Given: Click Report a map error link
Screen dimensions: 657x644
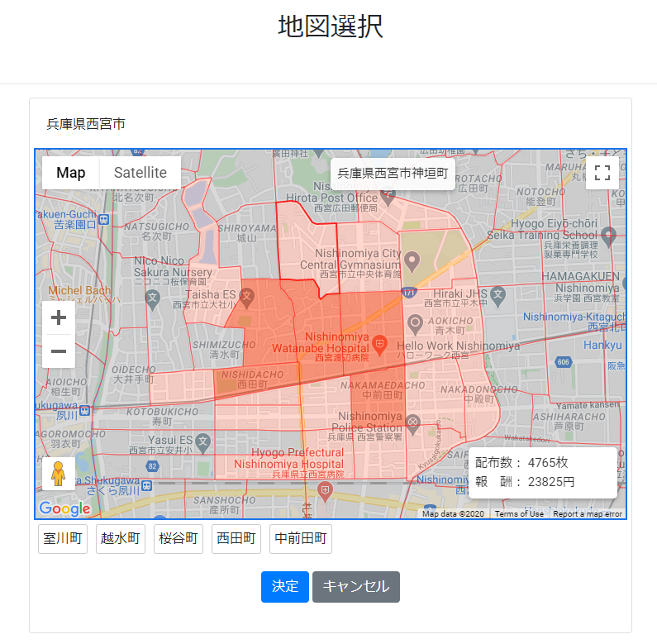Looking at the screenshot, I should point(587,513).
